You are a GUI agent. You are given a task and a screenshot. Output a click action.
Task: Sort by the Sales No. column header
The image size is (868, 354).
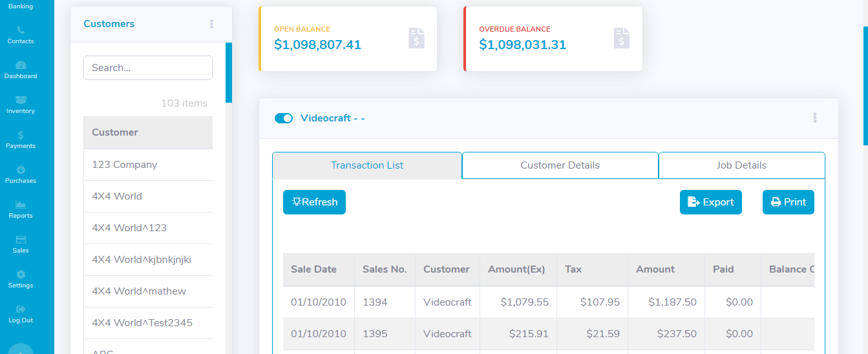pyautogui.click(x=385, y=269)
